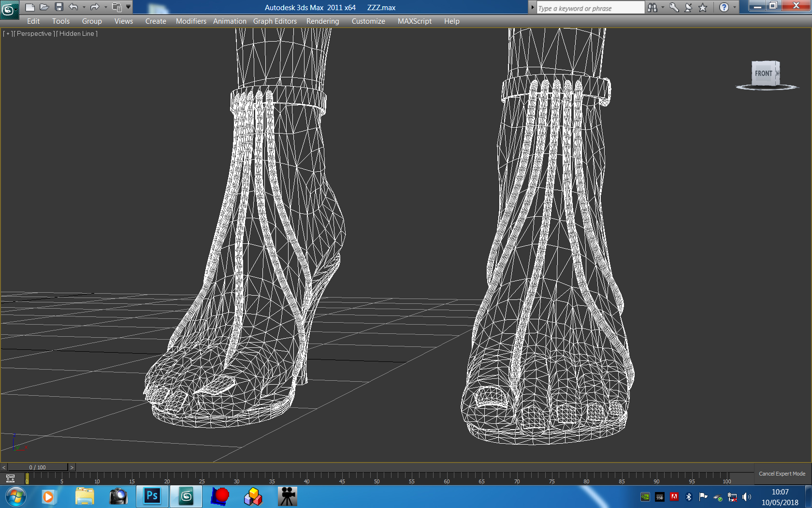
Task: Open Subscription Center key icon
Action: 674,7
